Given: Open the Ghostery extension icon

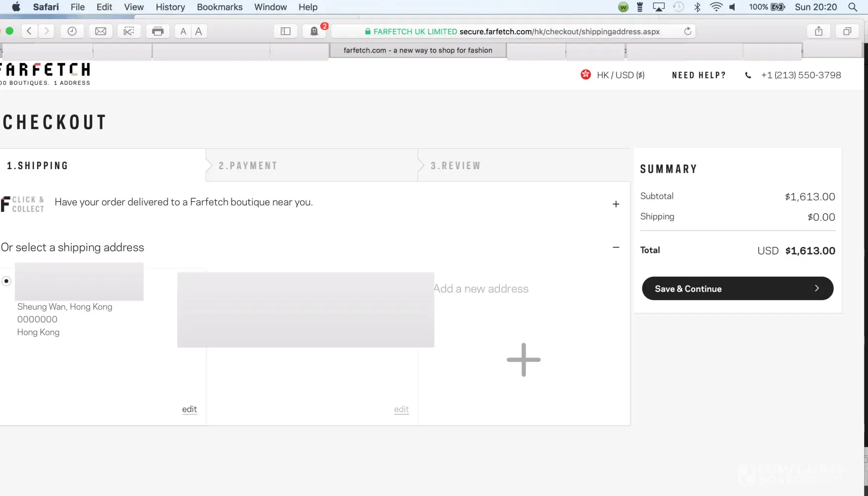Looking at the screenshot, I should (x=314, y=31).
